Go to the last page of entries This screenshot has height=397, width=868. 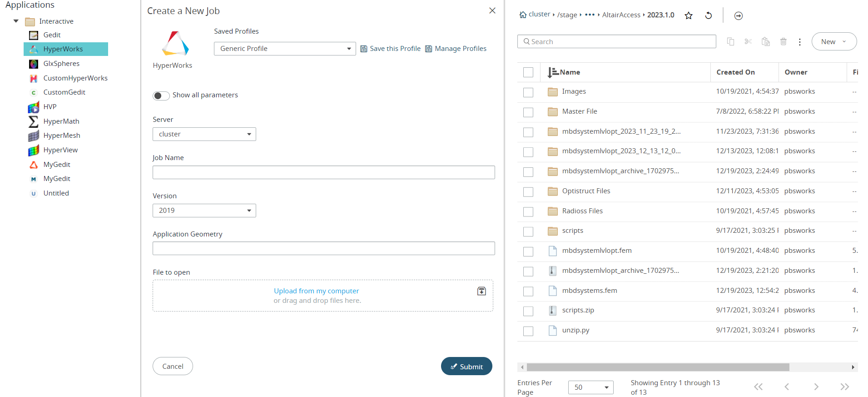pos(844,387)
